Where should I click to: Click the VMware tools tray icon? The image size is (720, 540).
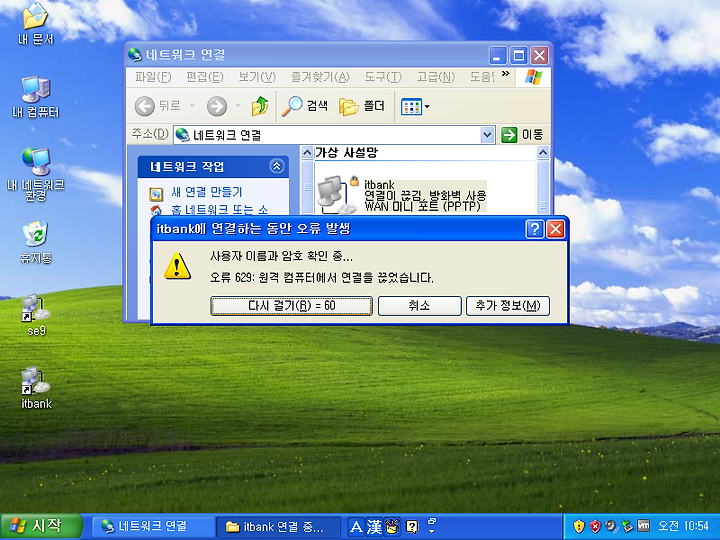pyautogui.click(x=643, y=526)
